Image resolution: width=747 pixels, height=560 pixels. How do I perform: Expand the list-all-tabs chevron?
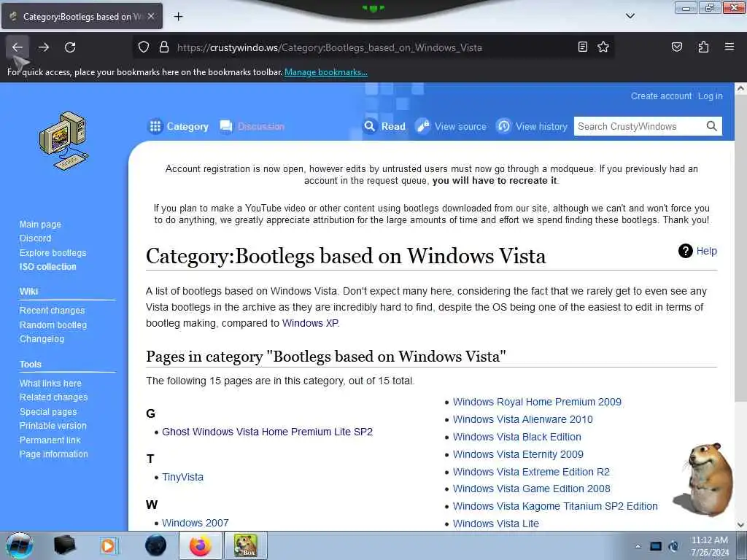630,16
